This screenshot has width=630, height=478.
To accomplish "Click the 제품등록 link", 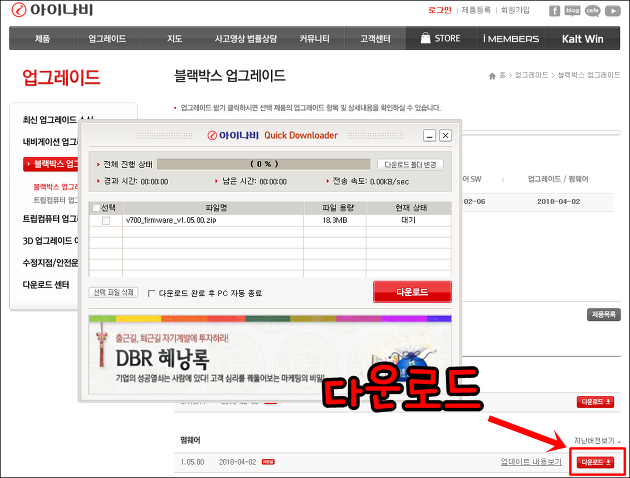I will tap(476, 10).
